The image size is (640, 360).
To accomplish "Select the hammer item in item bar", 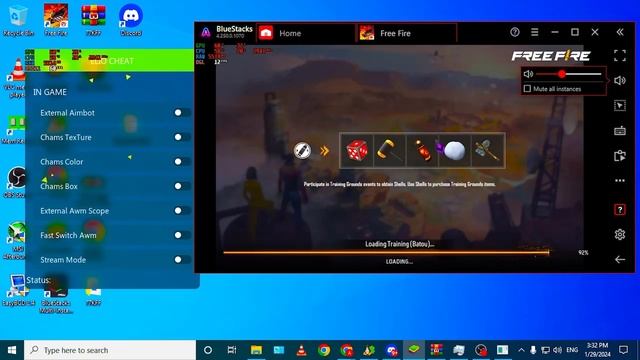I will pos(389,151).
